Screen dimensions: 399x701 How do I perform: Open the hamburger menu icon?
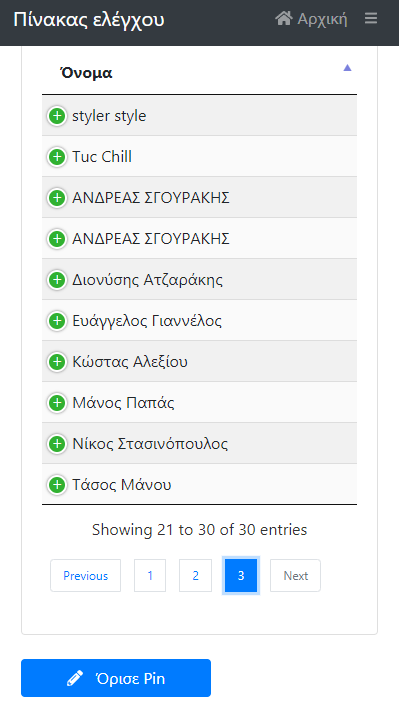pyautogui.click(x=371, y=18)
